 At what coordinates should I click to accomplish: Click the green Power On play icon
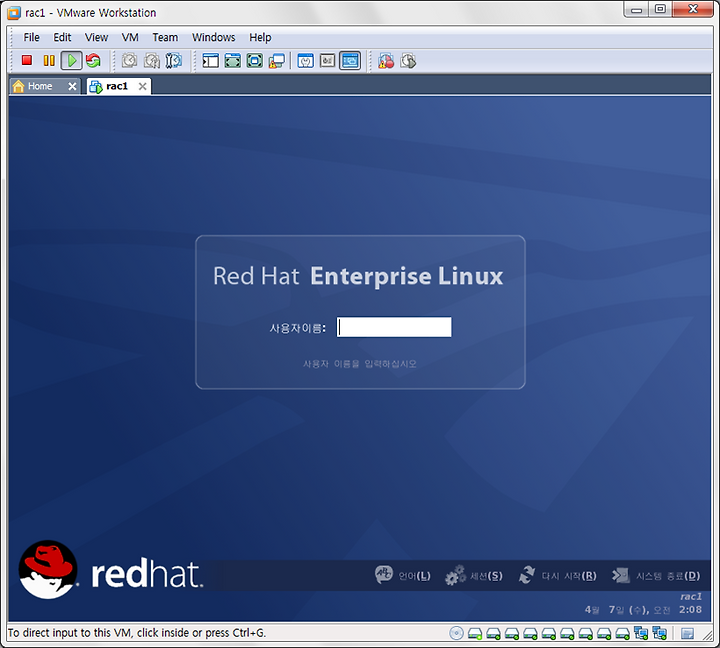[x=72, y=60]
